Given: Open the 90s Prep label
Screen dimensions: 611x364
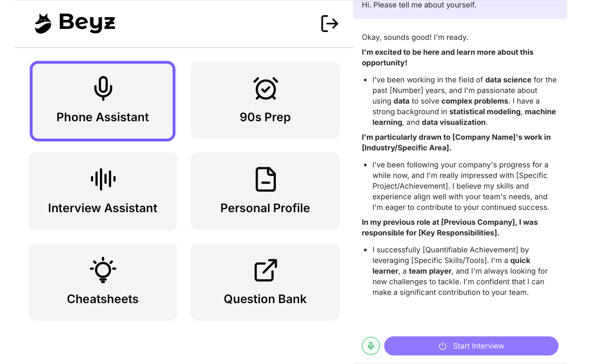Looking at the screenshot, I should [265, 117].
